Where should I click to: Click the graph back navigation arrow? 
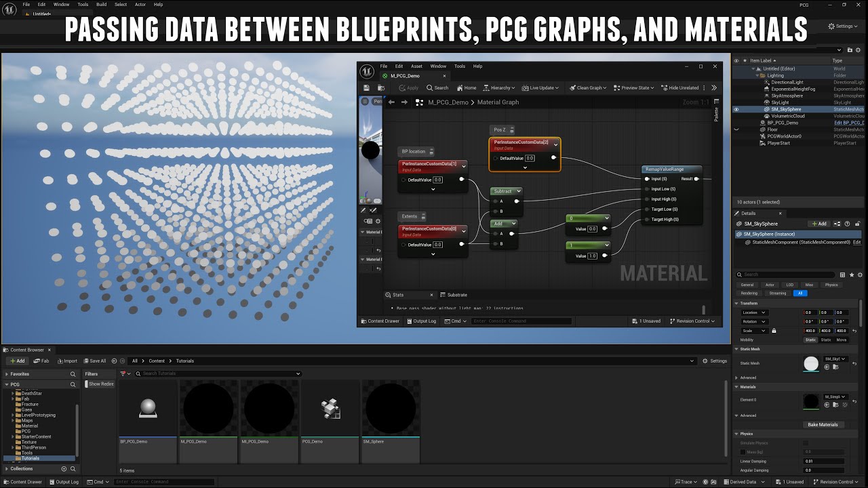pos(391,102)
